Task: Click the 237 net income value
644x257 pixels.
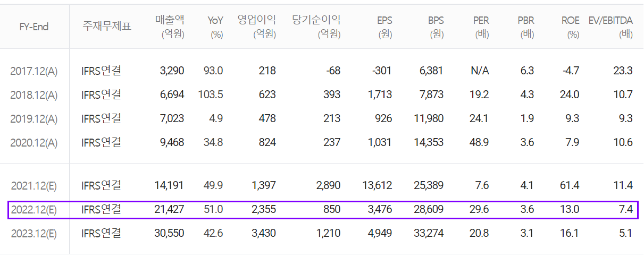Action: [332, 142]
